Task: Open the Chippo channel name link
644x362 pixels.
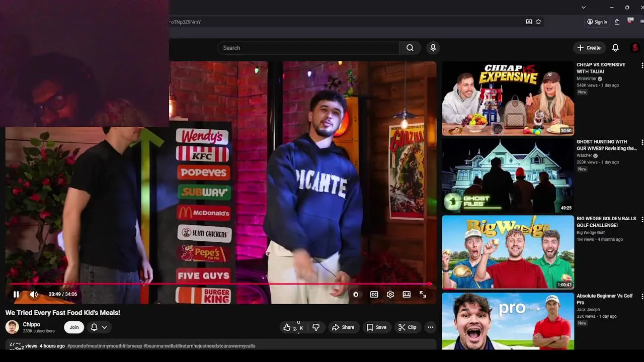Action: pos(31,324)
